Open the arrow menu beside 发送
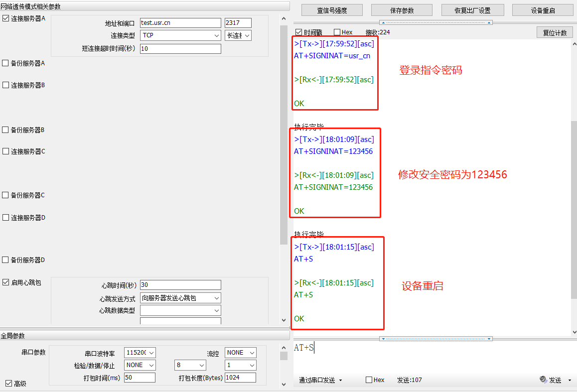 [x=570, y=380]
